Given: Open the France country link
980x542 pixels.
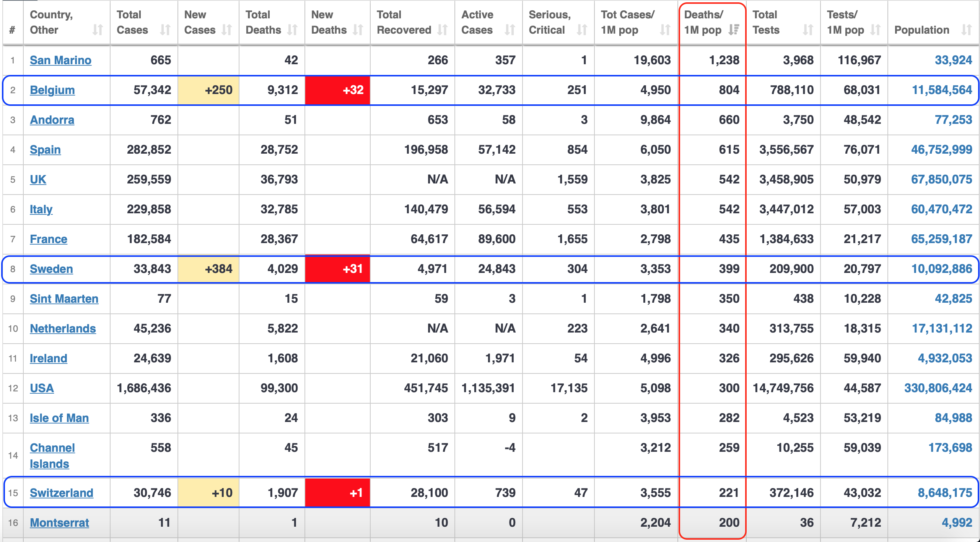Looking at the screenshot, I should (x=49, y=239).
